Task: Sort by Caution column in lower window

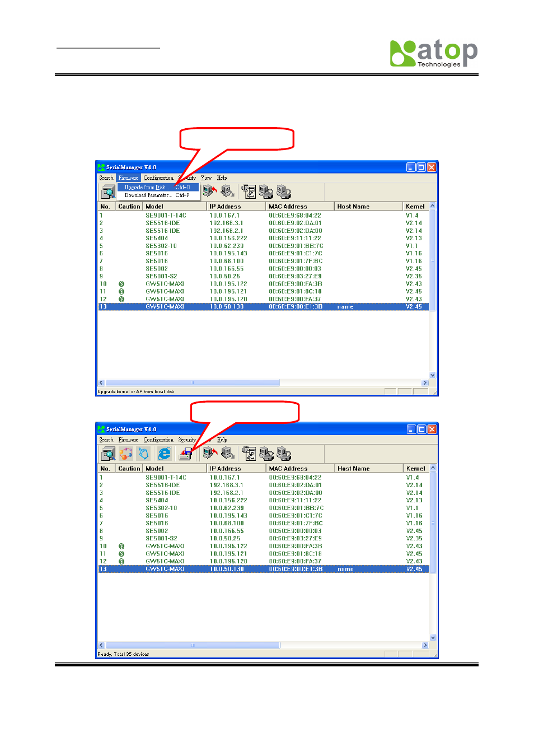Action: click(129, 469)
